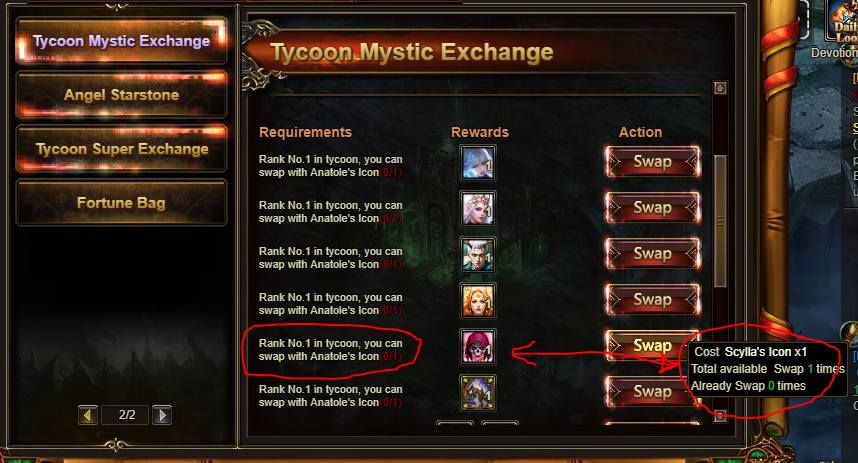Open the Tycoon Mystic Exchange tab

(121, 41)
